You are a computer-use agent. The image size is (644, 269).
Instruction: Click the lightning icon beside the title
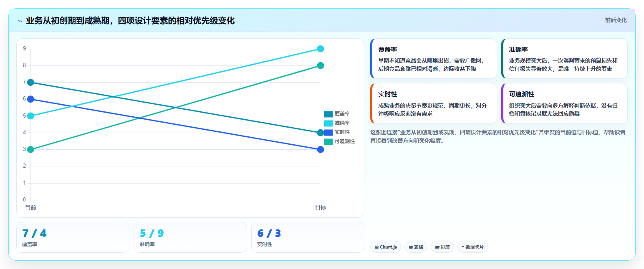tap(20, 21)
